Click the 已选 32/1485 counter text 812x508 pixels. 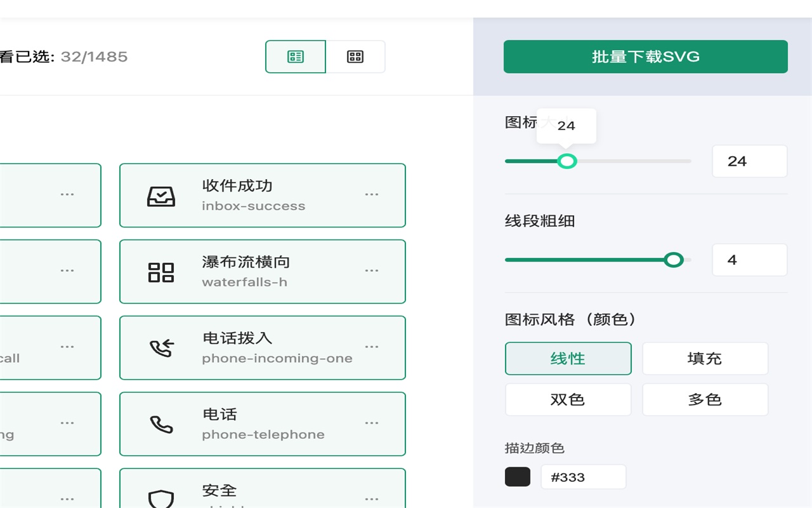64,57
